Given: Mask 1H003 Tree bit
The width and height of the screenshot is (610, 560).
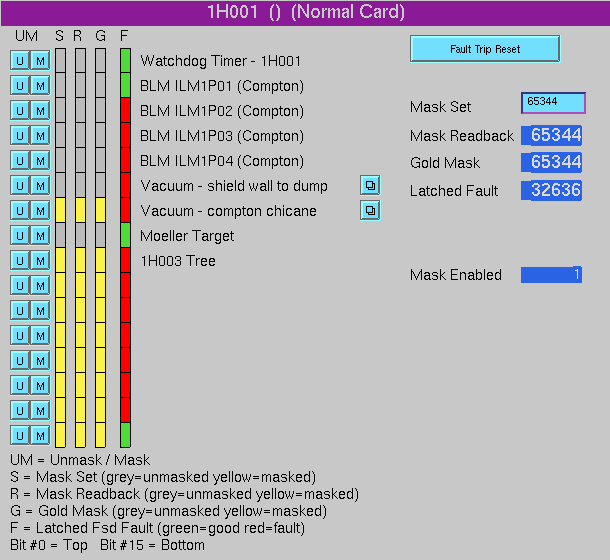Looking at the screenshot, I should click(40, 260).
